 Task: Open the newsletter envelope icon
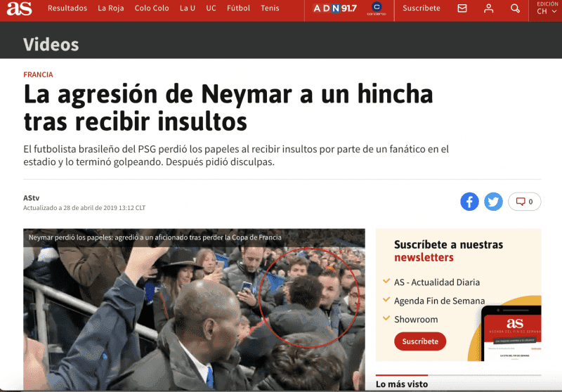[462, 8]
